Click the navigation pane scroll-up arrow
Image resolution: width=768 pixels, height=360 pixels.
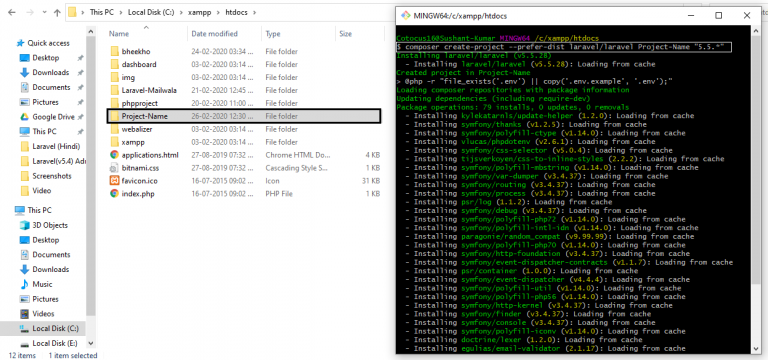[x=91, y=31]
